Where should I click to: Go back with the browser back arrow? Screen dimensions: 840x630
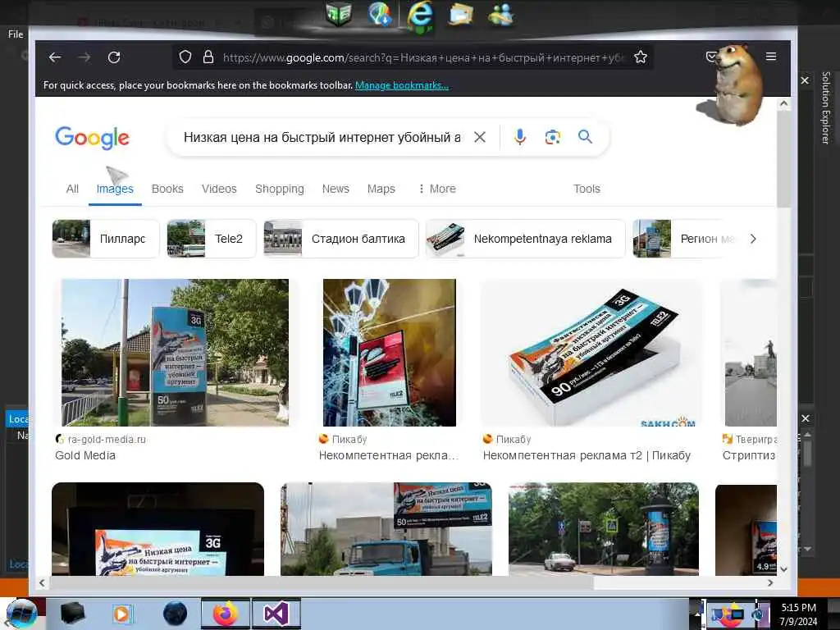[55, 57]
